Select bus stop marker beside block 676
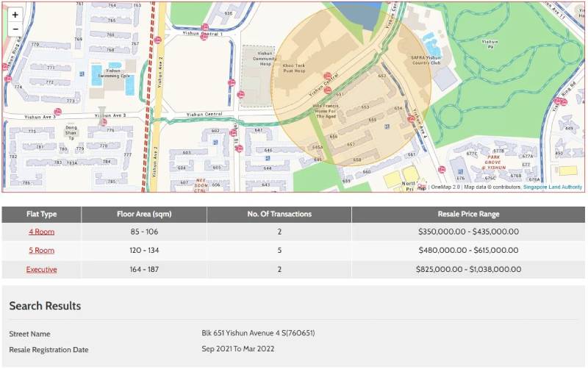588x369 pixels. pyautogui.click(x=442, y=169)
